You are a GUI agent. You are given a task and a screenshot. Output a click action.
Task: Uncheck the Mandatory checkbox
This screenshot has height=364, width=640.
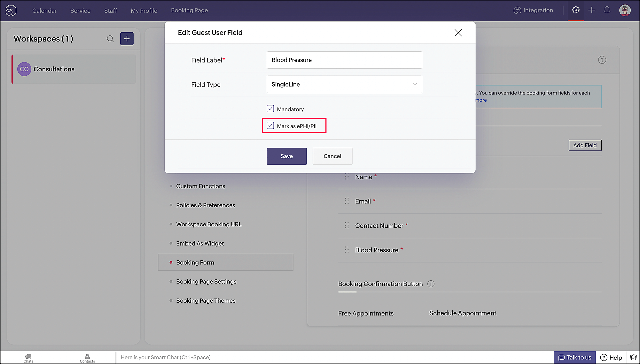270,109
